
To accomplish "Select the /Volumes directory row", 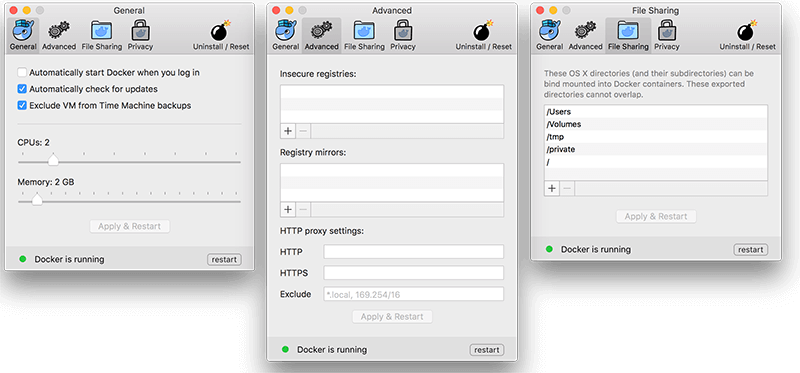I will tap(656, 124).
